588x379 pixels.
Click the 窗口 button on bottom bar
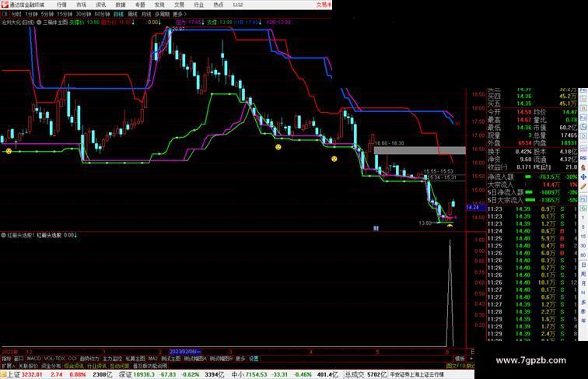(19, 359)
